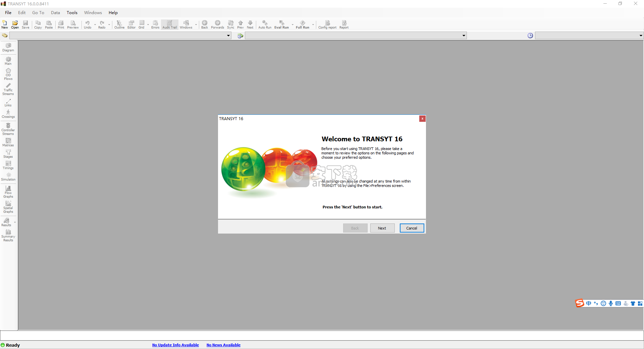This screenshot has height=349, width=644.
Task: Open the Data menu
Action: (x=55, y=13)
